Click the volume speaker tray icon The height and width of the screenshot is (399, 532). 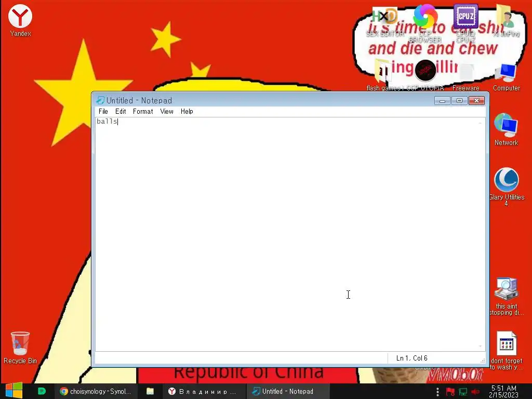(476, 392)
